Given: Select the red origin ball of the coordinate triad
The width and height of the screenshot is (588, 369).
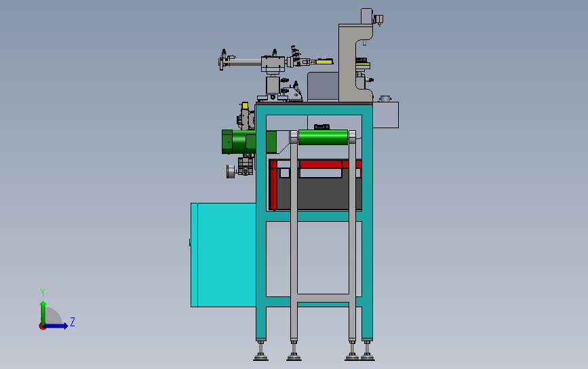Looking at the screenshot, I should tap(42, 327).
